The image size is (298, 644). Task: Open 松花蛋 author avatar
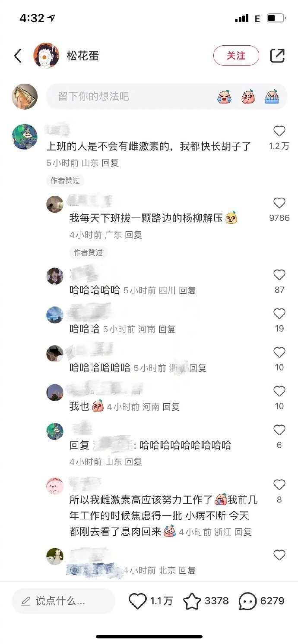point(46,56)
